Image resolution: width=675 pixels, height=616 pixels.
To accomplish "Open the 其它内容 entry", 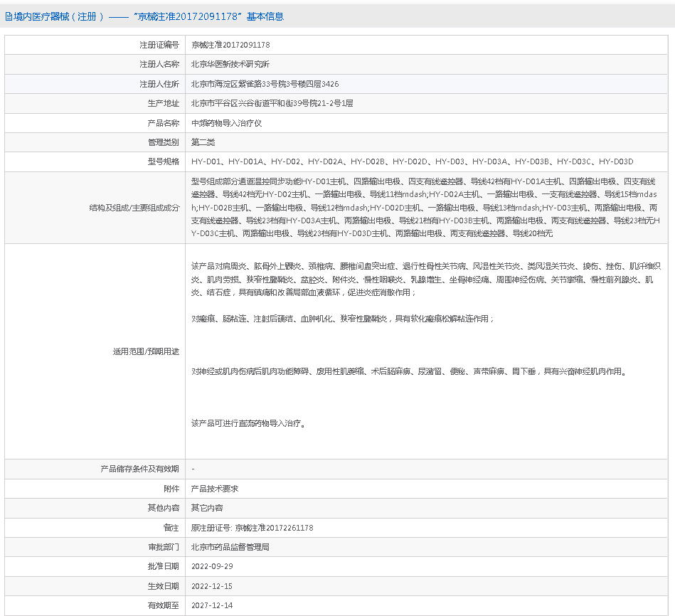I will pyautogui.click(x=207, y=508).
